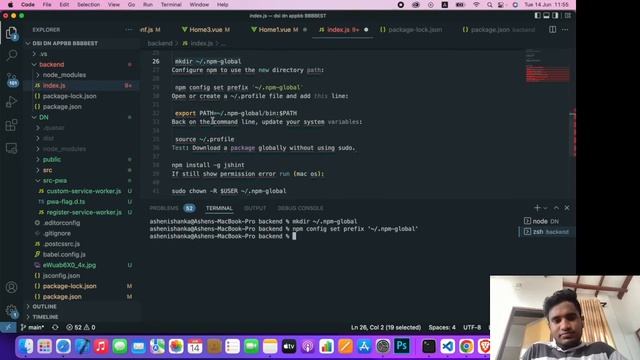Collapse the src-pwa folder chevron
Image resolution: width=640 pixels, height=360 pixels.
point(38,180)
